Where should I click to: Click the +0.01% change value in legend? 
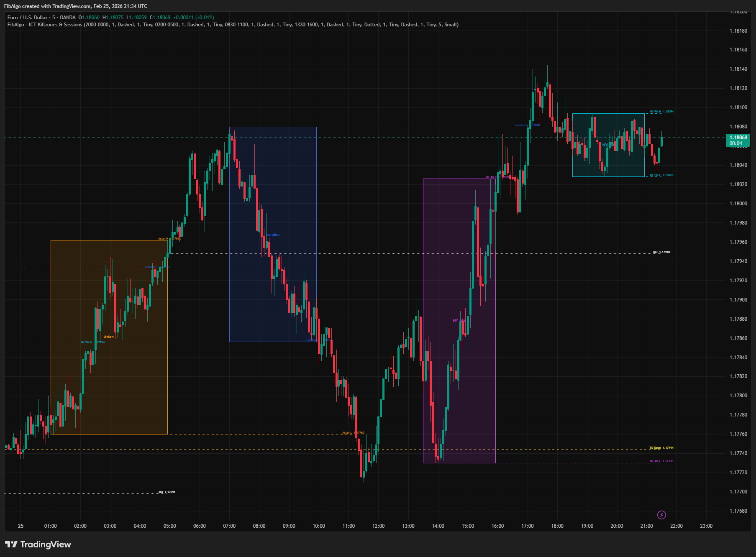click(x=205, y=18)
